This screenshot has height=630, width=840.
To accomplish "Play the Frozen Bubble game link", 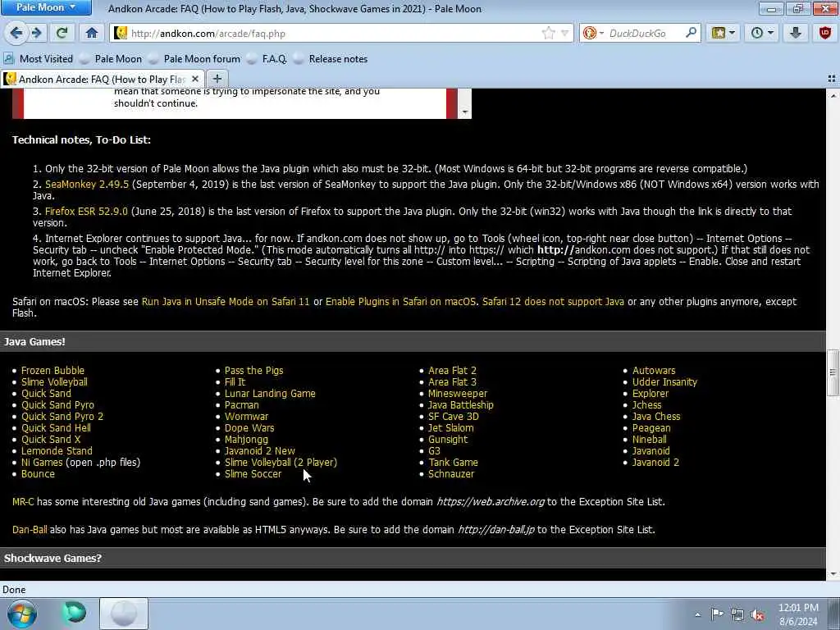I will pos(52,371).
